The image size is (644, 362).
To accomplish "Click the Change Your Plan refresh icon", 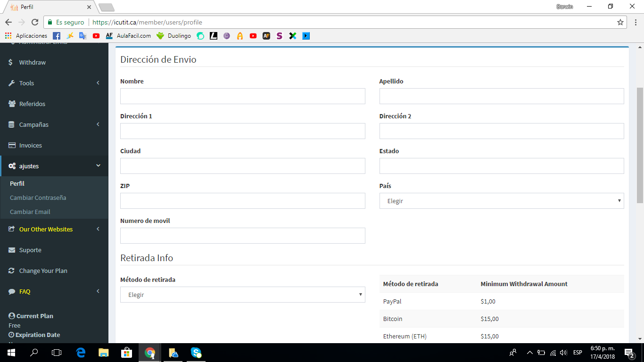I will [x=11, y=271].
